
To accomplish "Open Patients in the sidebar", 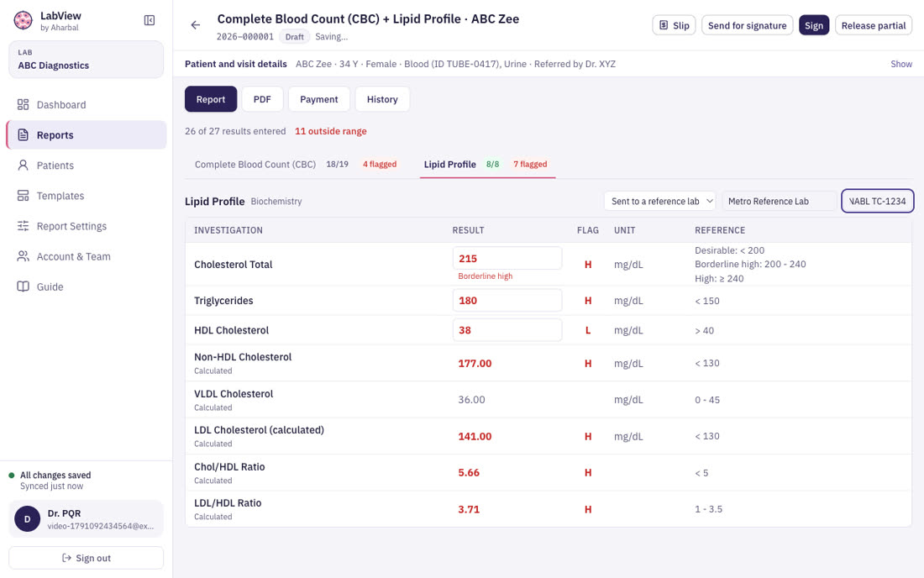I will pos(86,165).
